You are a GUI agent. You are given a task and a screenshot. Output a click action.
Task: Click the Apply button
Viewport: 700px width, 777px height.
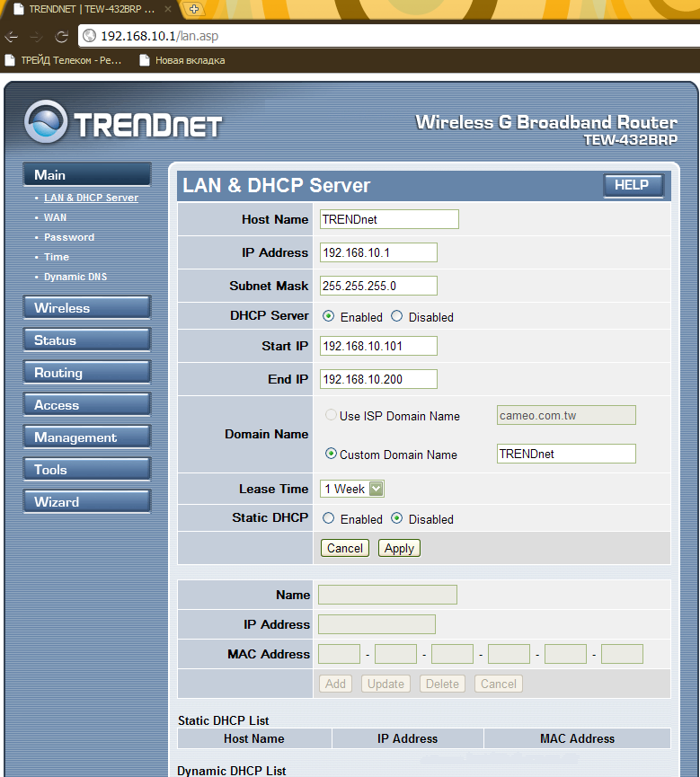coord(399,548)
